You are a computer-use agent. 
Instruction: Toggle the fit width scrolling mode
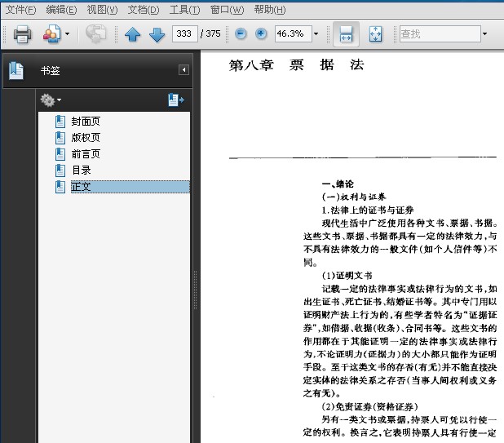point(346,33)
